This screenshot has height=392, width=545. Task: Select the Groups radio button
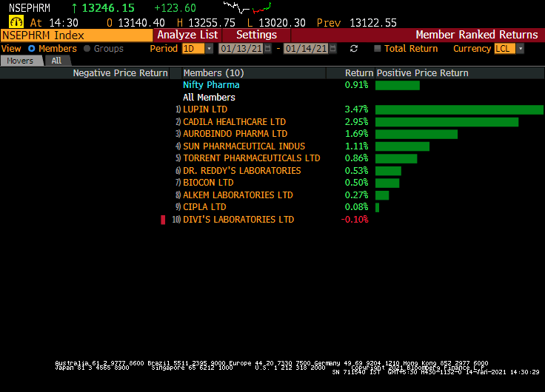[87, 49]
